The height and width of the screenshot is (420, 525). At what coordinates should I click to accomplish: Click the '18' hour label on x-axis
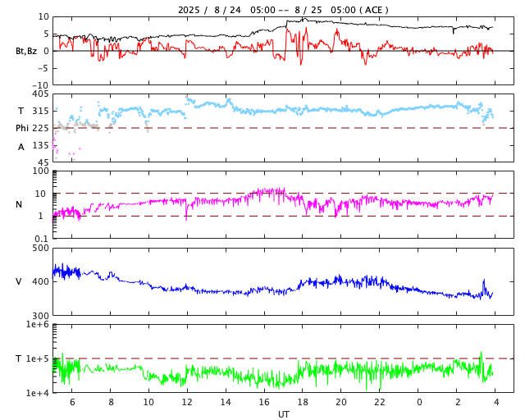click(x=303, y=402)
